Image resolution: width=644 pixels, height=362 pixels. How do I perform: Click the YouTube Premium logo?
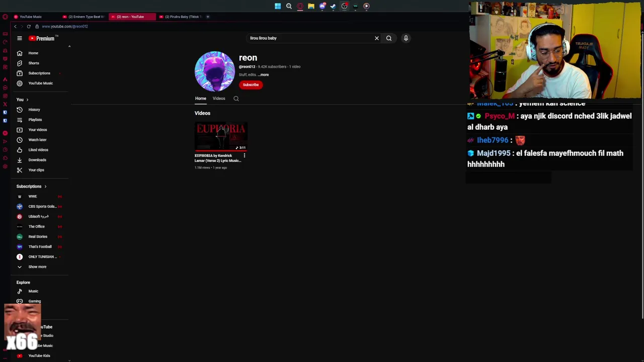coord(42,38)
